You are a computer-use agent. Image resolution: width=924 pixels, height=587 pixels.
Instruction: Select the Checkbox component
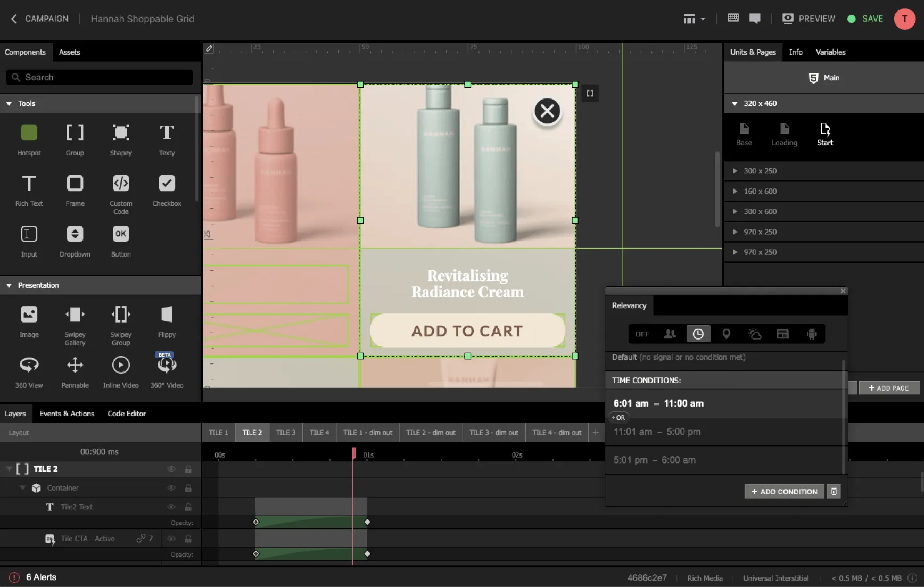(167, 190)
